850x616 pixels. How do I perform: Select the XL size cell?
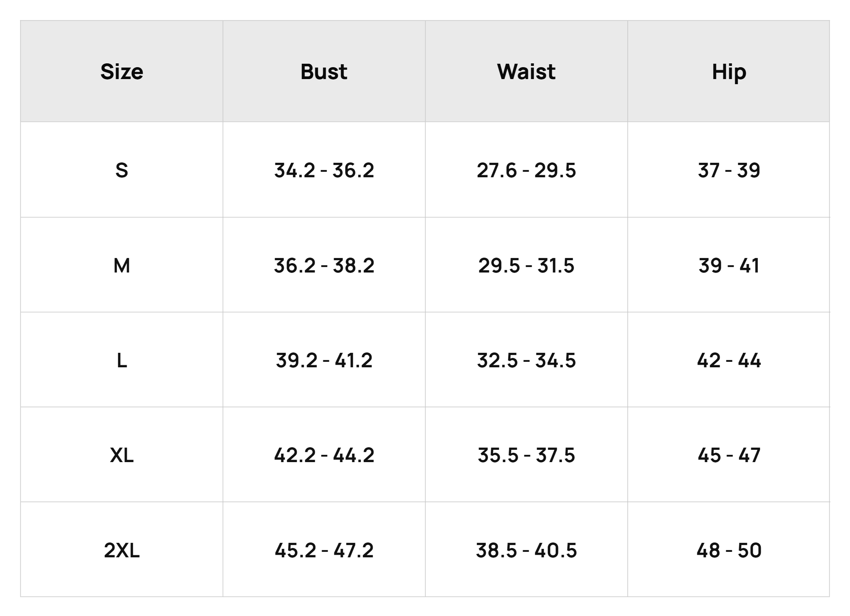[x=122, y=455]
